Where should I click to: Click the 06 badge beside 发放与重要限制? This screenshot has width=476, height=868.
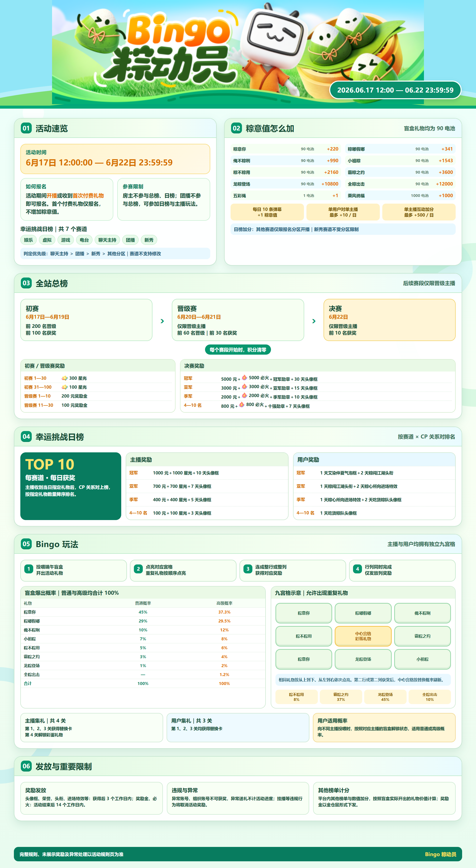26,766
